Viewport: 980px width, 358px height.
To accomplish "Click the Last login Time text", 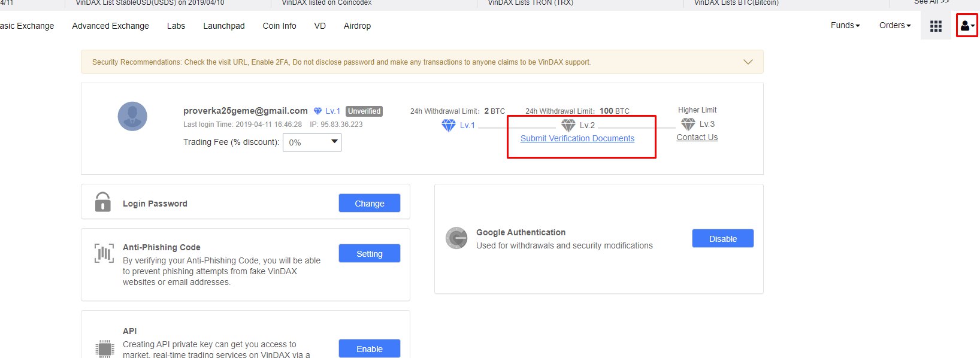I will (243, 125).
